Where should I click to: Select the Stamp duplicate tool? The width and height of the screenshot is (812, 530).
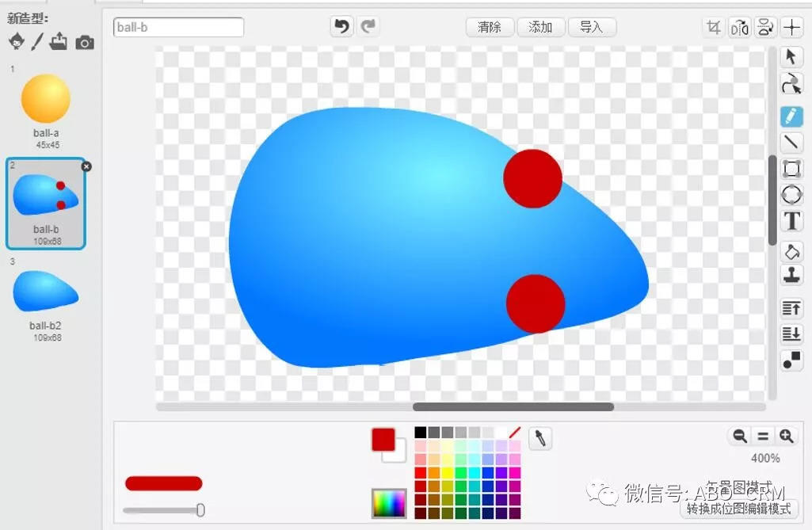791,275
